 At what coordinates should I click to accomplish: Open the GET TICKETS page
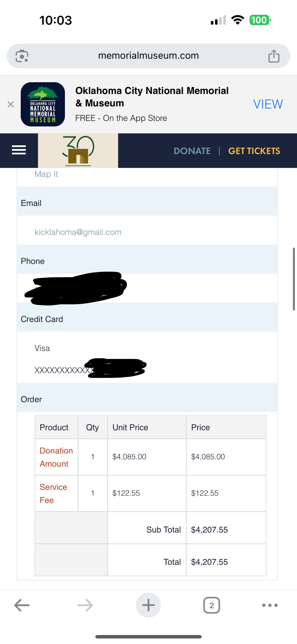point(254,151)
